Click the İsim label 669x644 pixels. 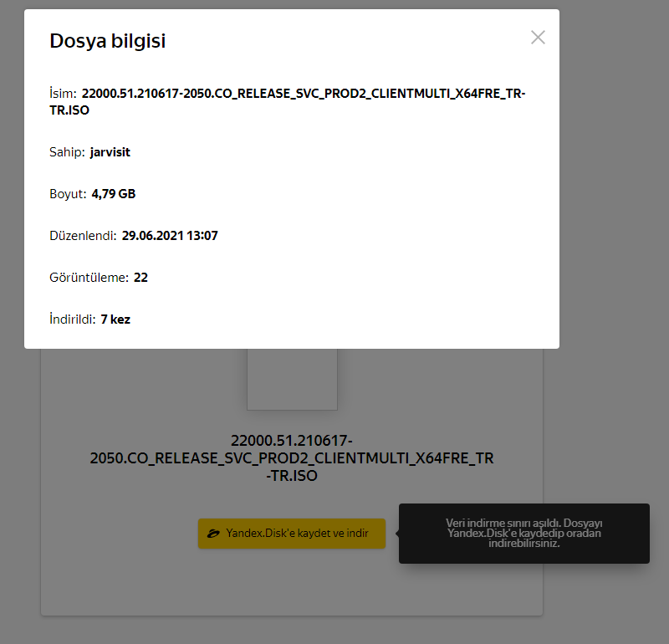click(63, 94)
